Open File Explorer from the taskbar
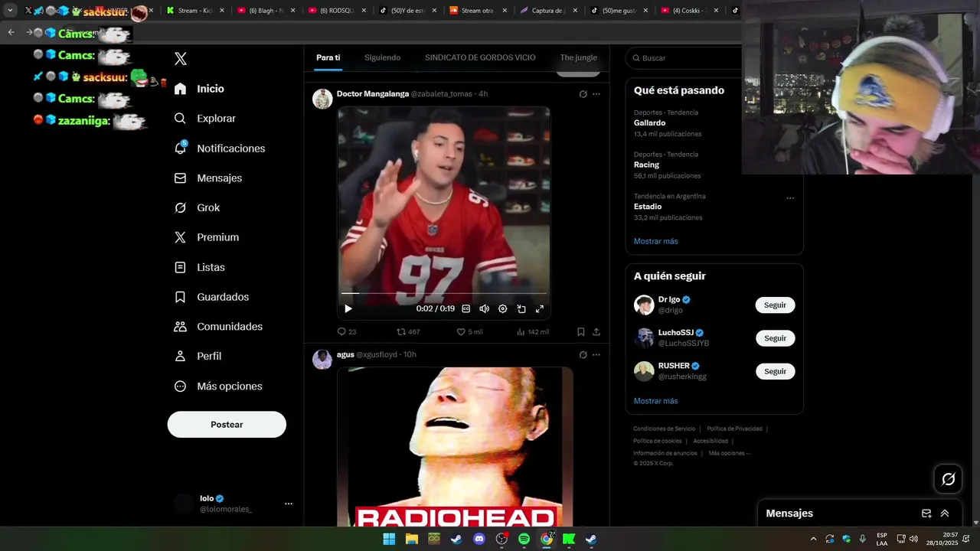Screen dimensions: 980x551 (x=411, y=539)
